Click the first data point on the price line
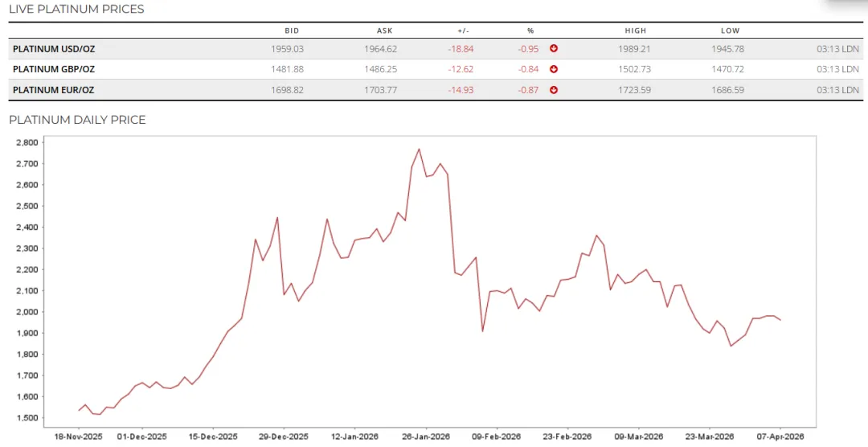The width and height of the screenshot is (868, 447). 79,411
